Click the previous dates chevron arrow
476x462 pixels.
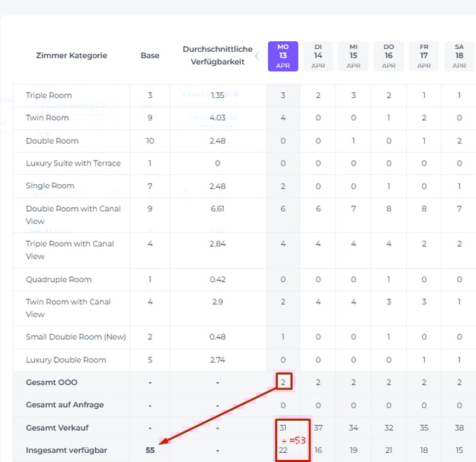[256, 56]
